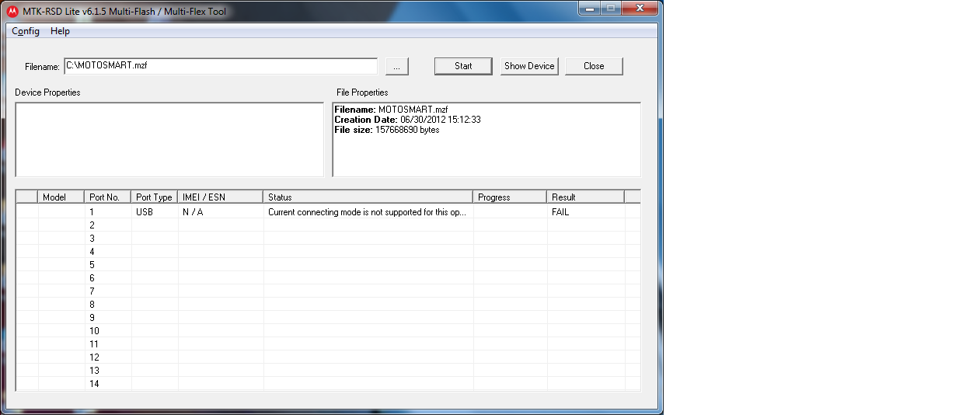Click the IMEI / ESN column header
The height and width of the screenshot is (415, 980).
click(221, 197)
